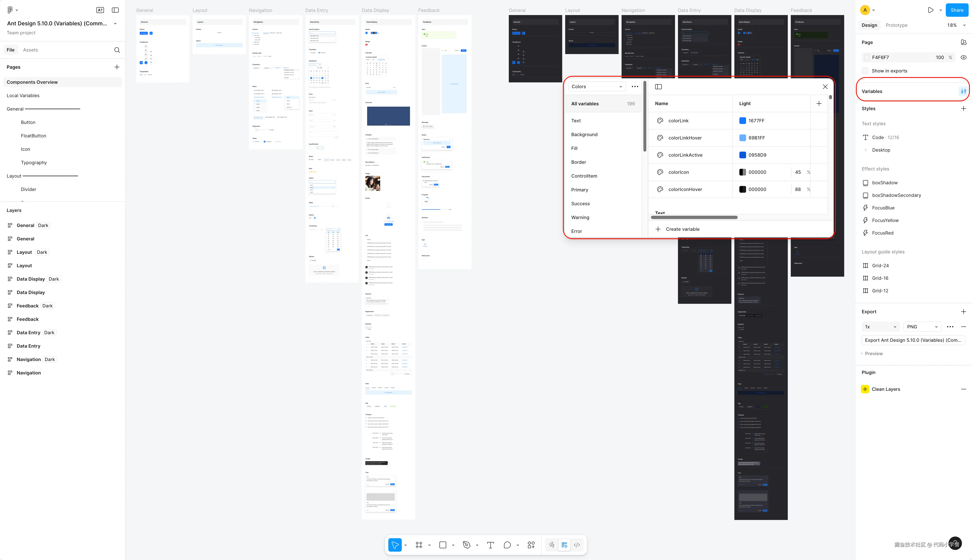972x560 pixels.
Task: Select the Comment tool
Action: (507, 545)
